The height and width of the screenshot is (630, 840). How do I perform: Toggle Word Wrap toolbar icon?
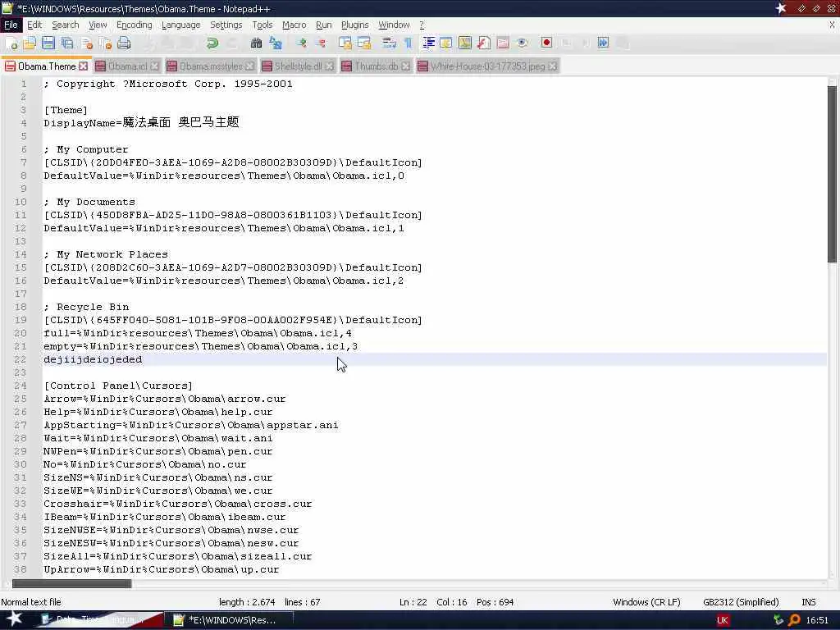[x=390, y=43]
